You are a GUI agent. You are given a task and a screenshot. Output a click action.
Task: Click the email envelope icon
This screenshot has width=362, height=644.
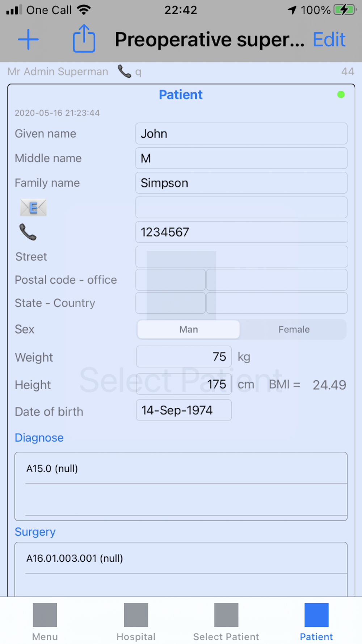[33, 208]
